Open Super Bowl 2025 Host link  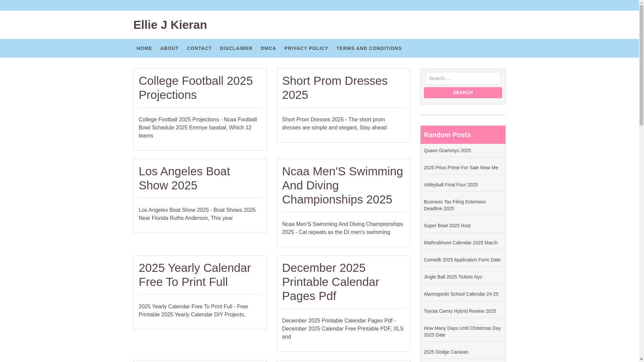coord(447,226)
